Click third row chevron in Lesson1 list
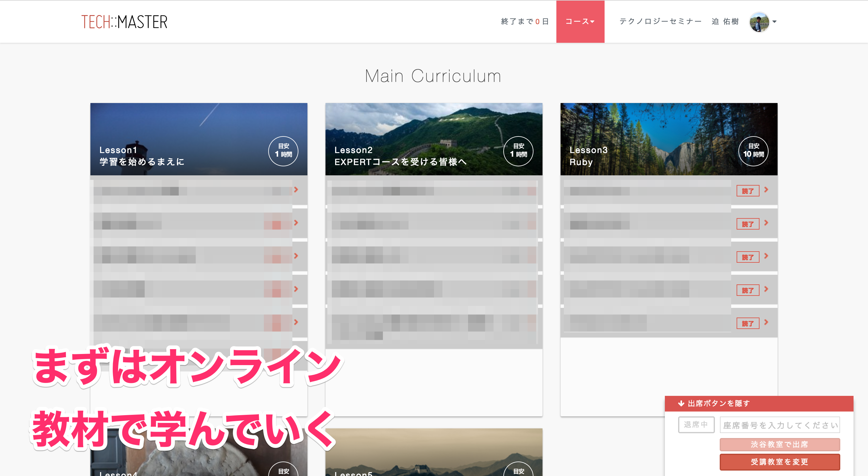The image size is (868, 476). [296, 256]
